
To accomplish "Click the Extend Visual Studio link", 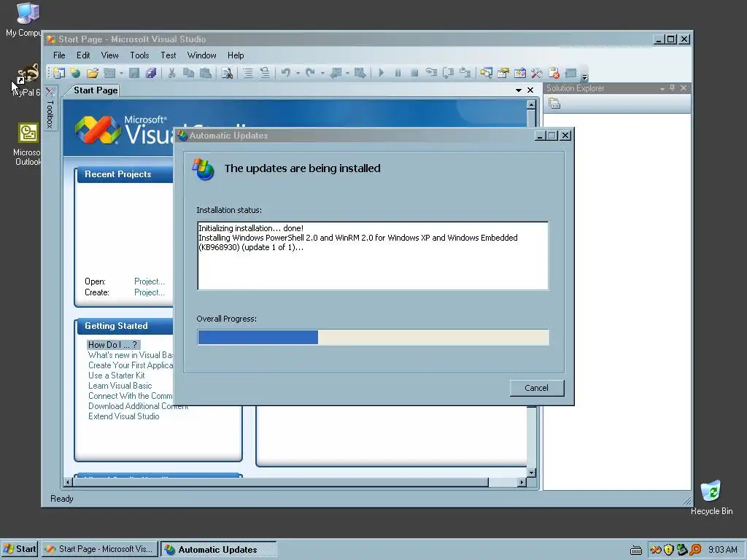I will tap(124, 416).
